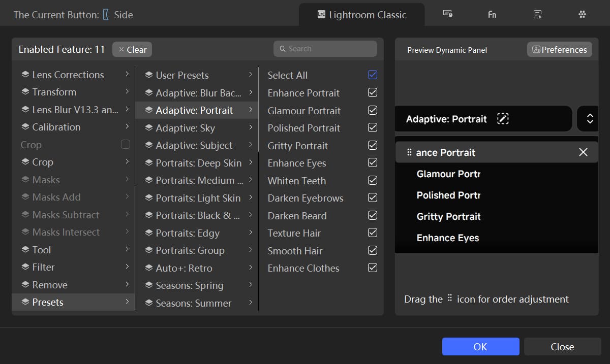Click the edit icon beside Adaptive: Portrait title
This screenshot has width=610, height=364.
(503, 119)
